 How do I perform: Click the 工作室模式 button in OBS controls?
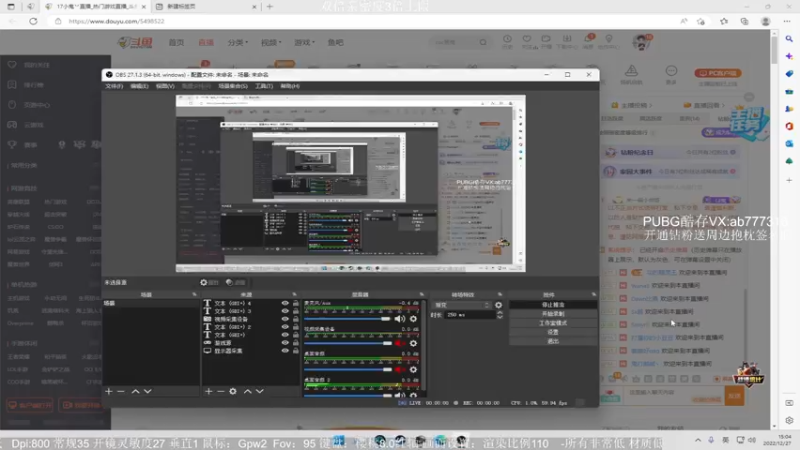pyautogui.click(x=553, y=323)
